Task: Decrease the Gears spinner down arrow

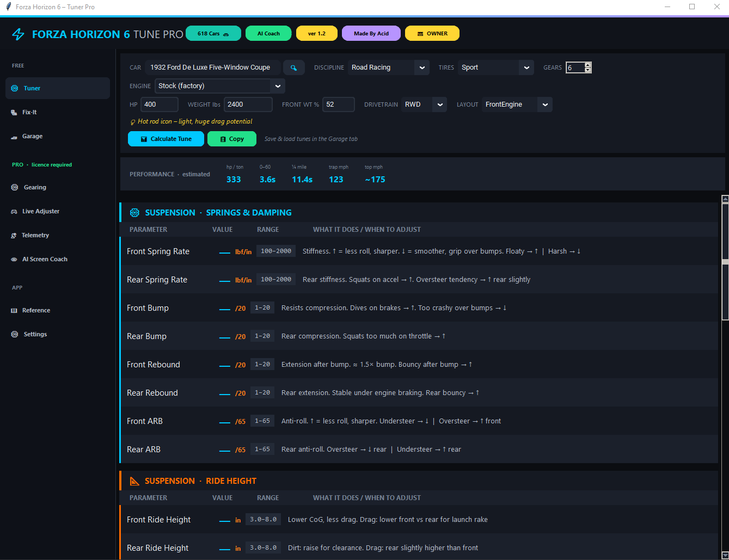Action: (x=587, y=70)
